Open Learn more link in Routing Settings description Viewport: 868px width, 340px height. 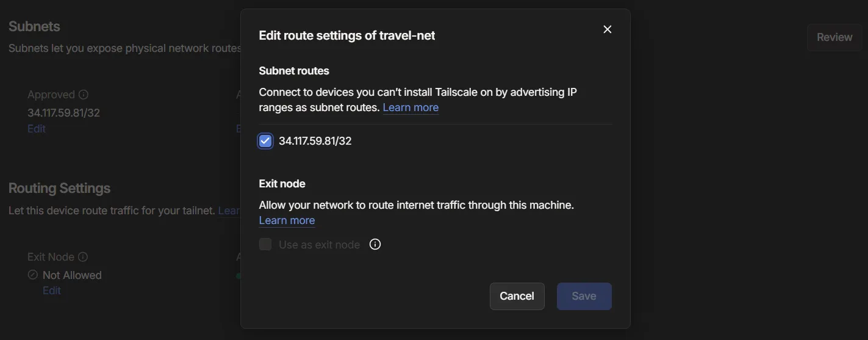point(229,211)
